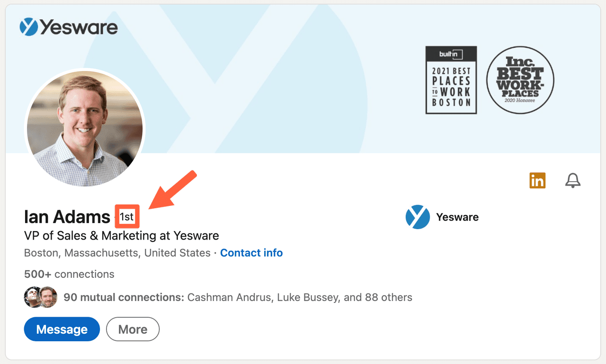This screenshot has height=364, width=606.
Task: Open the Contact info link
Action: [x=251, y=253]
